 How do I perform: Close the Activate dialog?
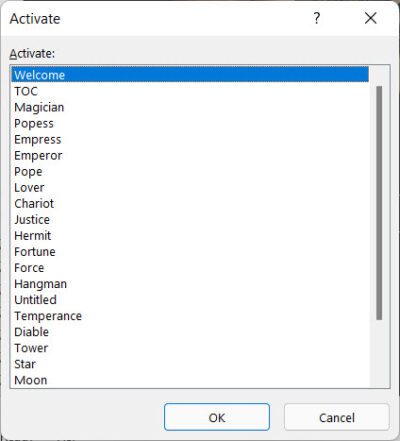(370, 18)
